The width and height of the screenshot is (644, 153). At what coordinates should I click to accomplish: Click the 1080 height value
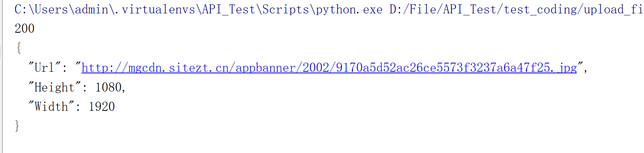pos(108,87)
